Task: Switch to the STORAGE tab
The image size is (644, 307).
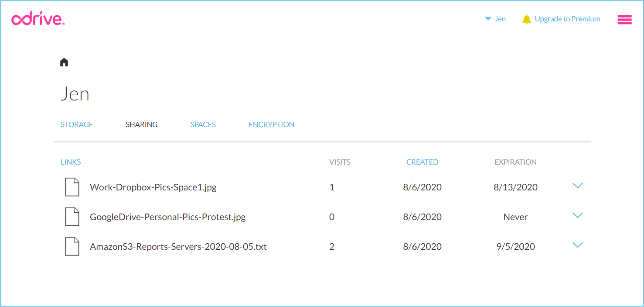Action: click(x=77, y=124)
